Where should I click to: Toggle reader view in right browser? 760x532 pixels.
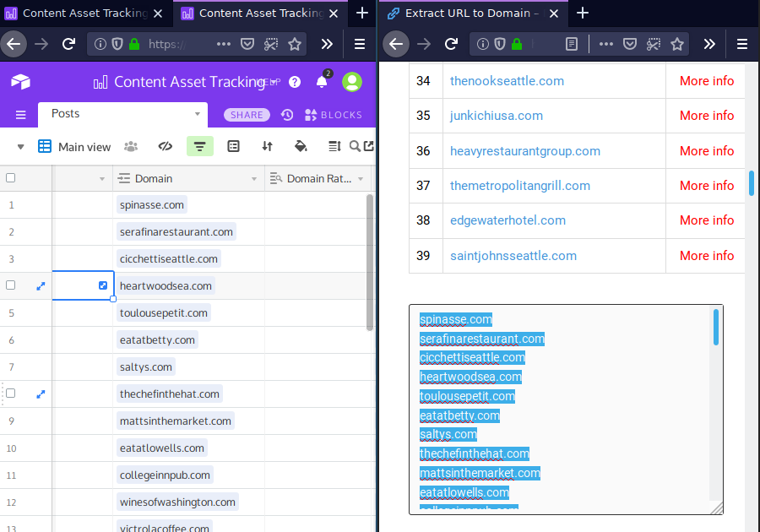click(572, 44)
